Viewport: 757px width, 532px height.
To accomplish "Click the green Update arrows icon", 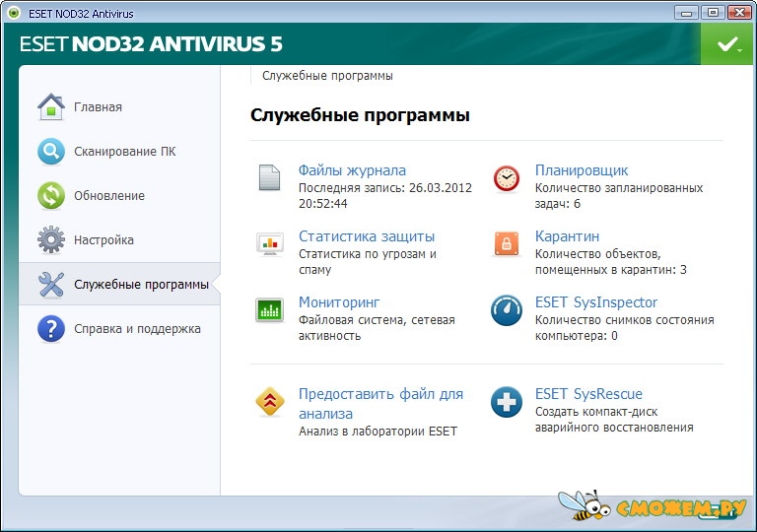I will point(50,195).
